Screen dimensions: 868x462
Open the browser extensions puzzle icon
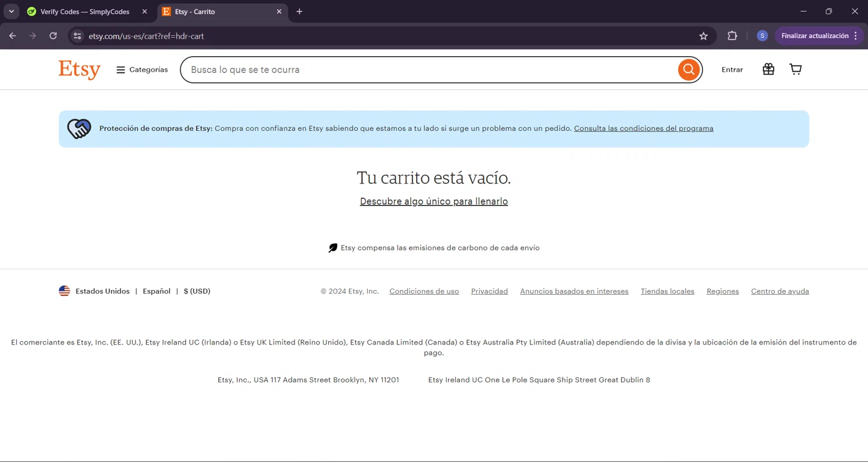[733, 36]
